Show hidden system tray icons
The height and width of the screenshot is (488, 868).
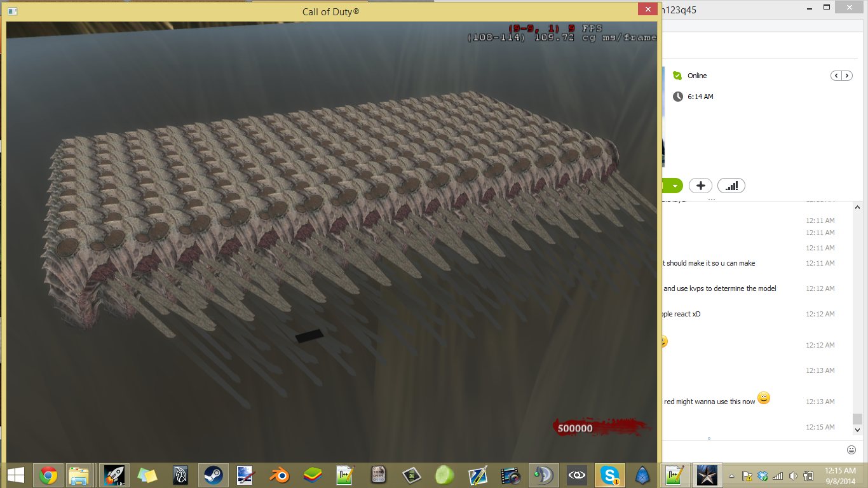[733, 475]
